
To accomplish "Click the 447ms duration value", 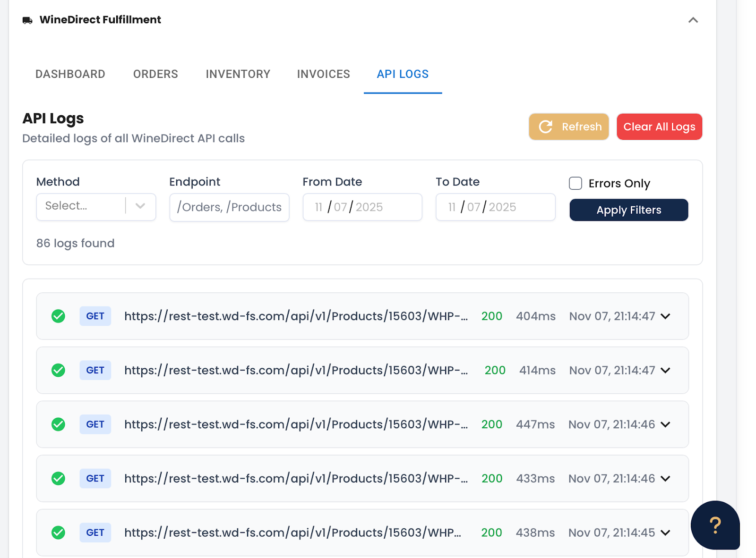I will pyautogui.click(x=535, y=424).
